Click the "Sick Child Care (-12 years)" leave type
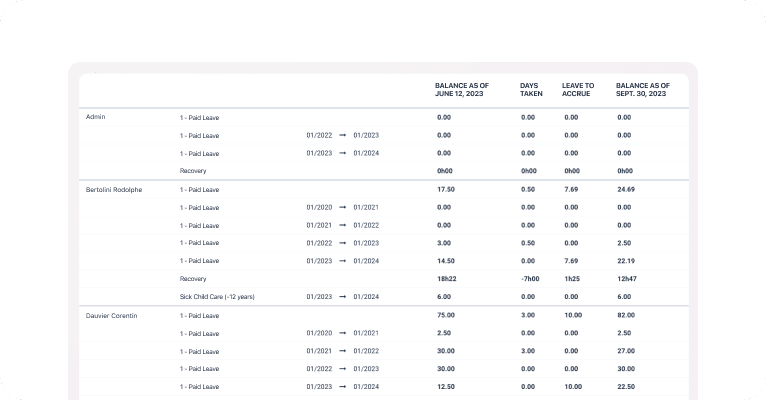766x400 pixels. [217, 296]
